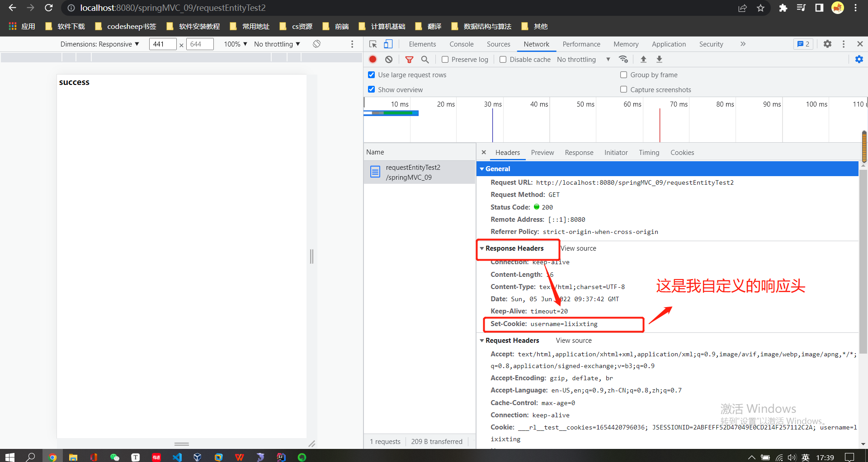Open the 2 issues badge
The image size is (868, 462).
(803, 44)
